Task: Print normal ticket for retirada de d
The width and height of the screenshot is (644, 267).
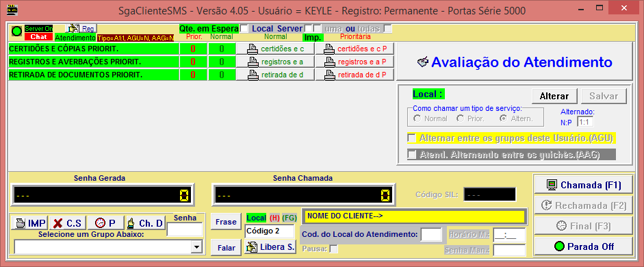Action: point(276,75)
